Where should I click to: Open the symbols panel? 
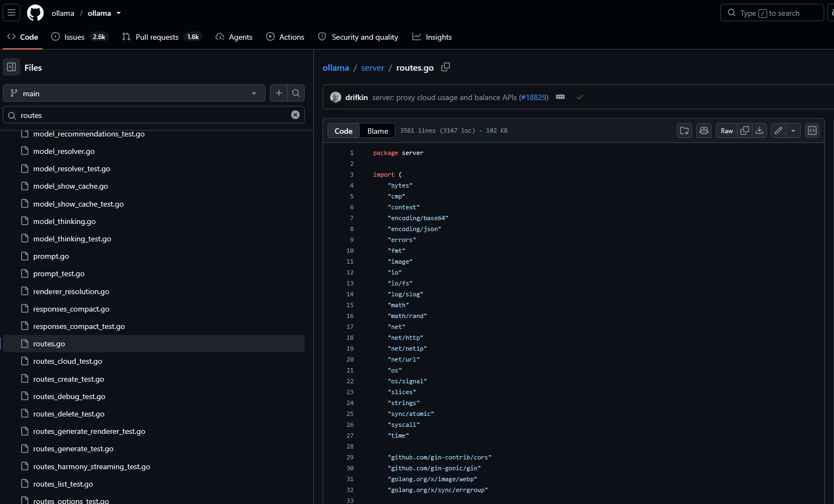812,130
